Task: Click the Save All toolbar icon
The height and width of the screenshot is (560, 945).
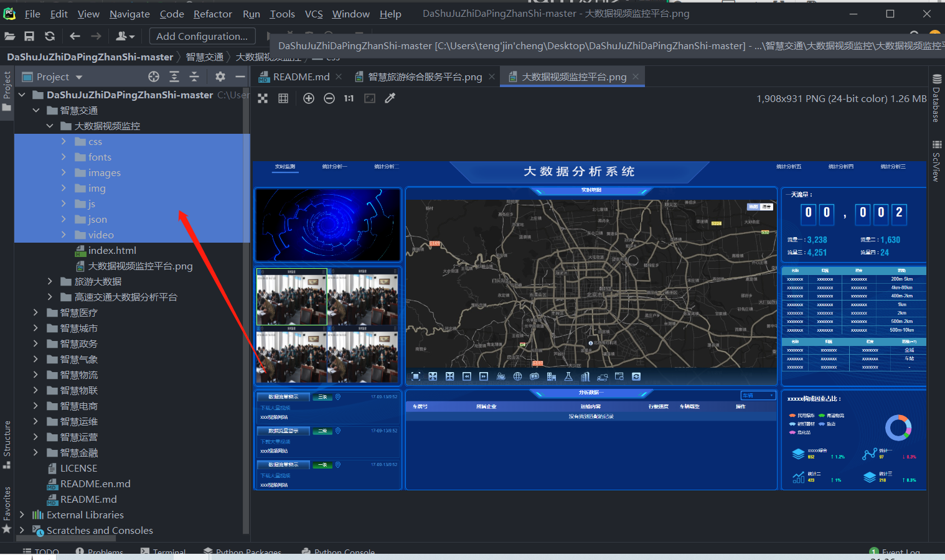Action: [29, 36]
